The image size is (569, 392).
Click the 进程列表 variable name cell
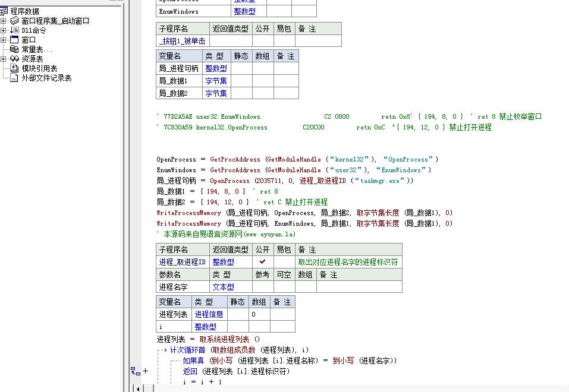coord(174,314)
